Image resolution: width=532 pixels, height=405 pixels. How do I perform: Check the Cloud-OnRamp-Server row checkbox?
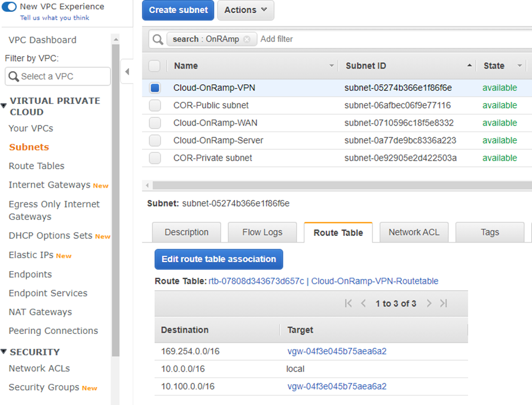click(x=155, y=140)
